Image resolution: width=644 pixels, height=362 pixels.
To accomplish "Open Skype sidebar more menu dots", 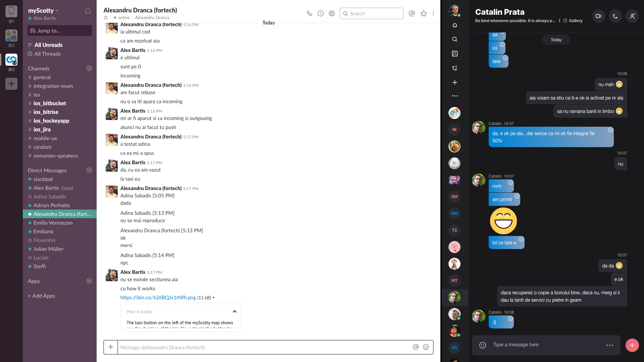I will click(x=455, y=96).
